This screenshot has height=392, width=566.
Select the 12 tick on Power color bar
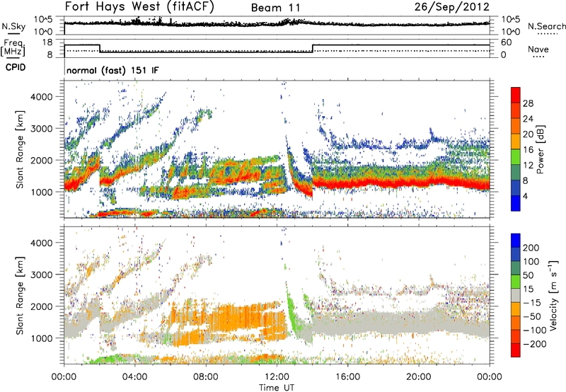tap(528, 166)
